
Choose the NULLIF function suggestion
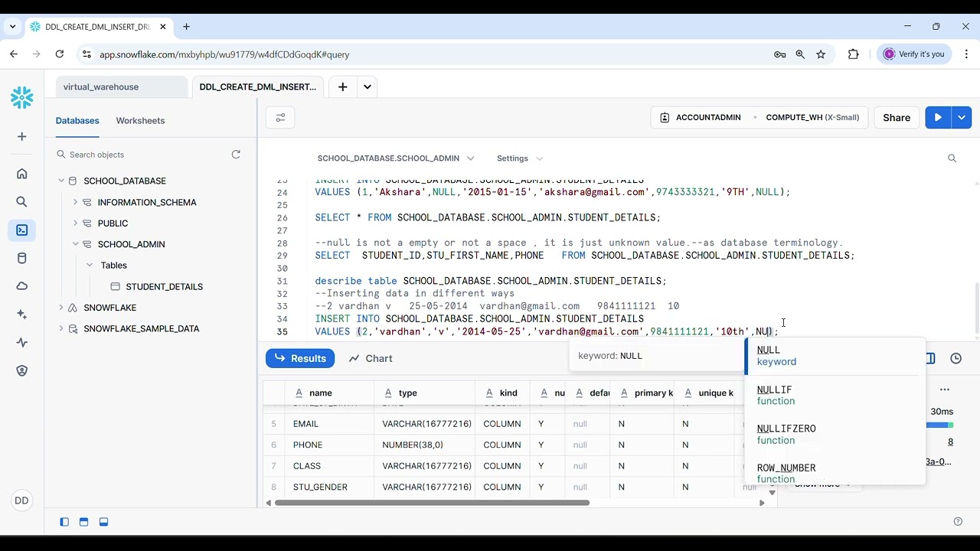835,395
